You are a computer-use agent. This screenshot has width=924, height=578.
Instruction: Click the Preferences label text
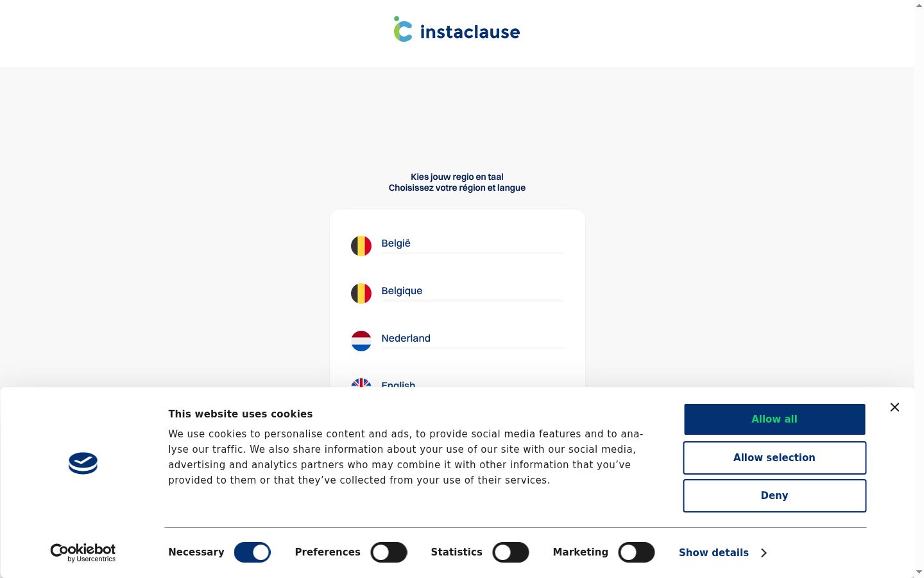click(x=327, y=552)
